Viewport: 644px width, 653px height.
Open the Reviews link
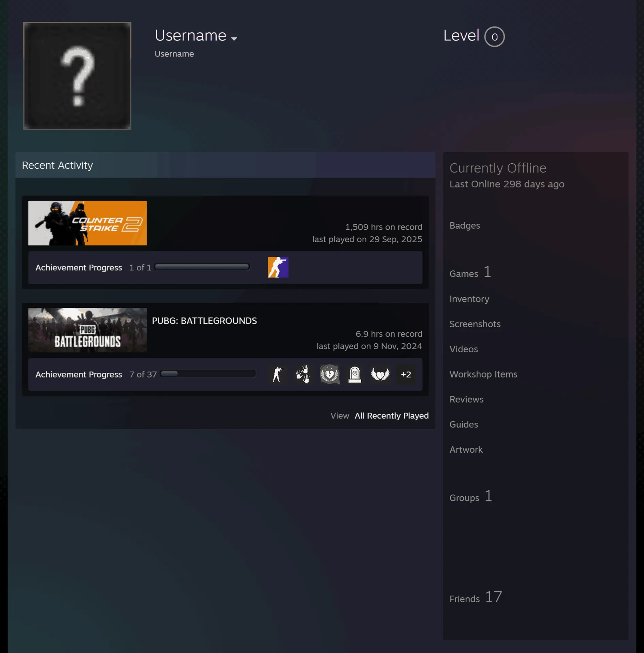point(466,399)
